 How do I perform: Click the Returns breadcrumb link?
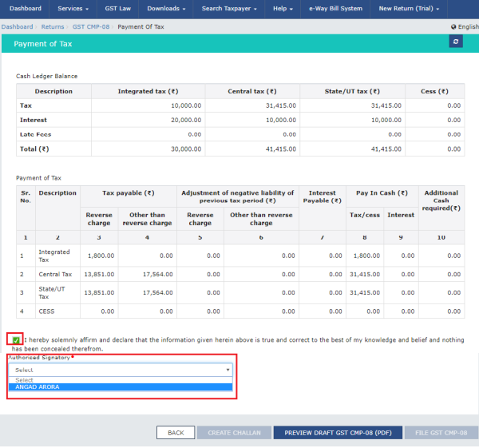[x=53, y=27]
